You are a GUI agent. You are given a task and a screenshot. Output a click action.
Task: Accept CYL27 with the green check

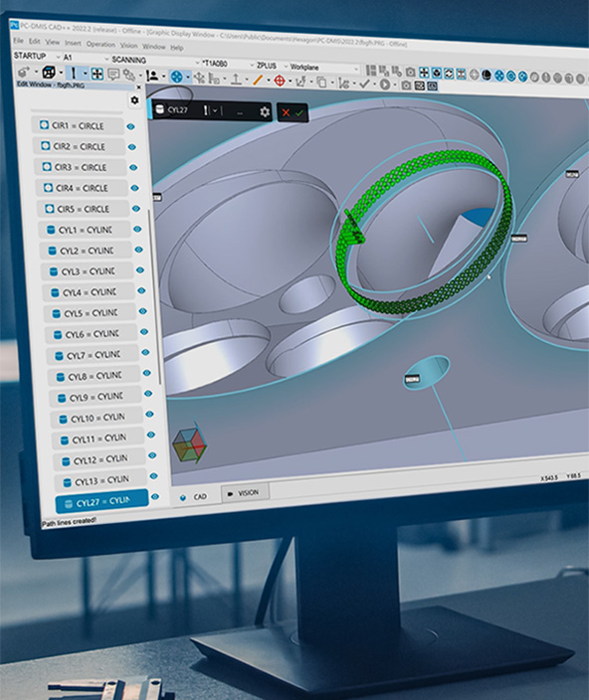[x=299, y=113]
